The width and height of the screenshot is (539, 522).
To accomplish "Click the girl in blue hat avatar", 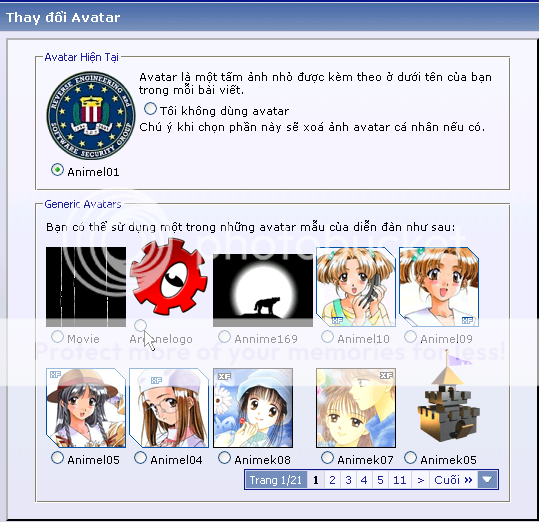I will pyautogui.click(x=253, y=408).
